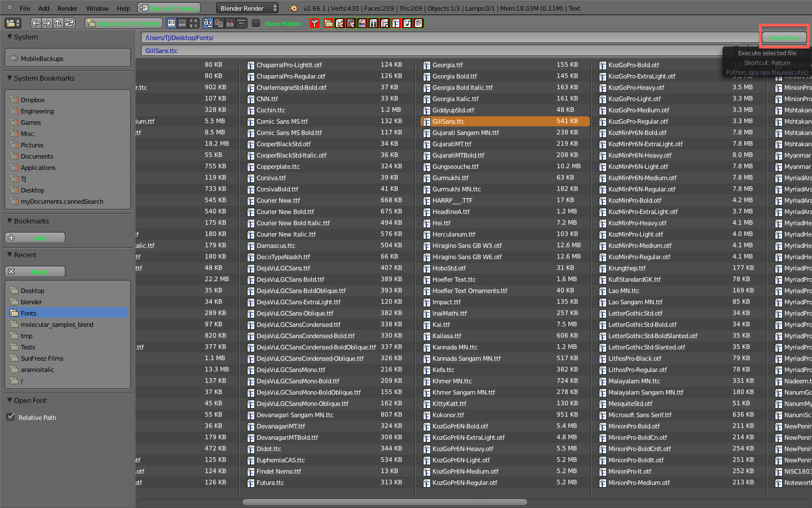Click the file icon of Impact.ttf
The image size is (812, 508).
[x=427, y=302]
